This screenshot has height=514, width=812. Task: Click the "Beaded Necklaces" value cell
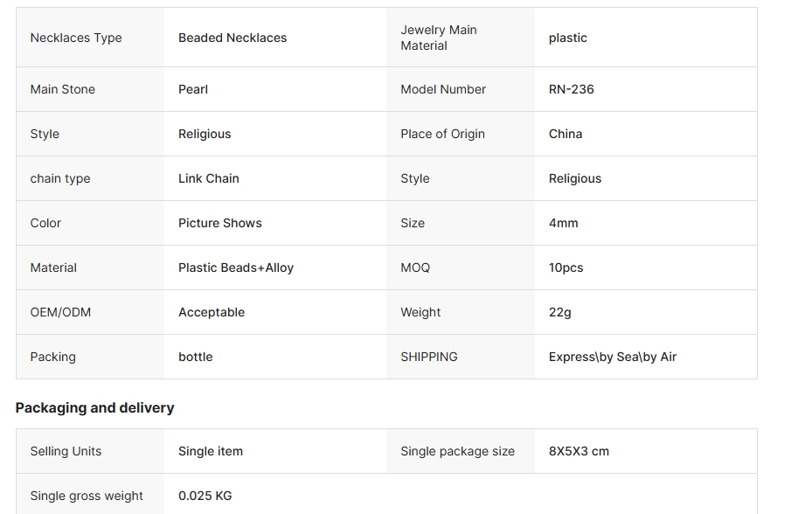point(232,38)
